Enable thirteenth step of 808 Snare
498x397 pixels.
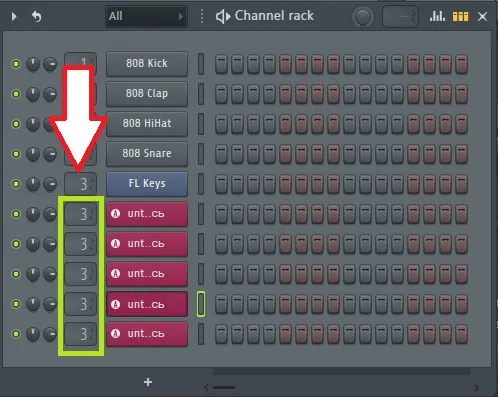pyautogui.click(x=414, y=154)
